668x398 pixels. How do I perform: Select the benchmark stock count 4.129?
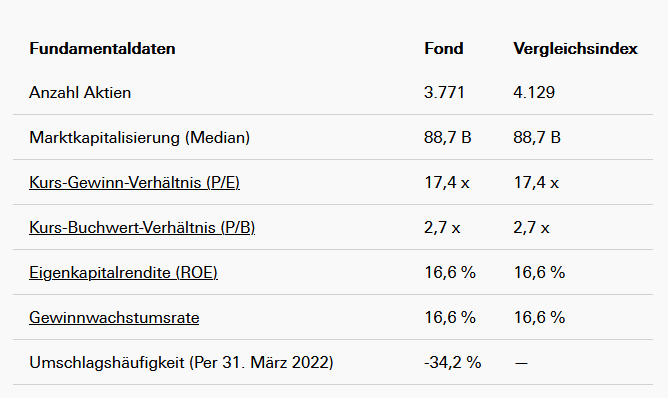point(534,92)
